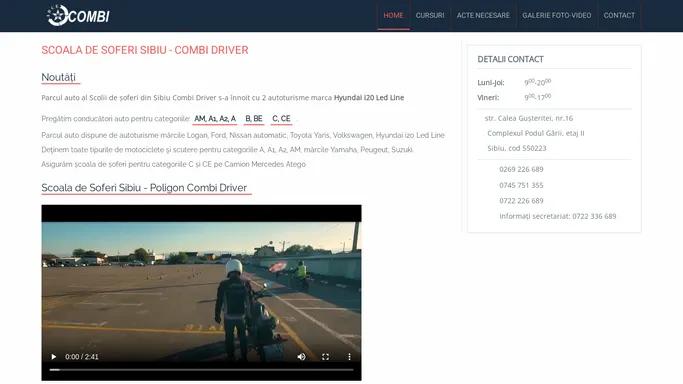Open the B, BE category link
The height and width of the screenshot is (384, 683).
point(254,118)
